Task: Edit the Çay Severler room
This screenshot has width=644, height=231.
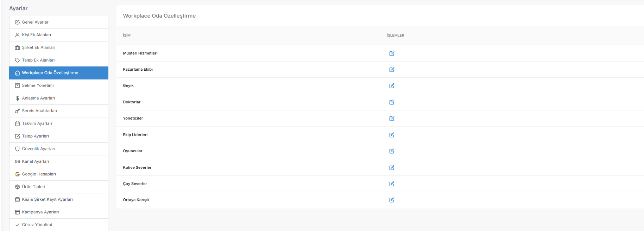Action: (x=392, y=184)
